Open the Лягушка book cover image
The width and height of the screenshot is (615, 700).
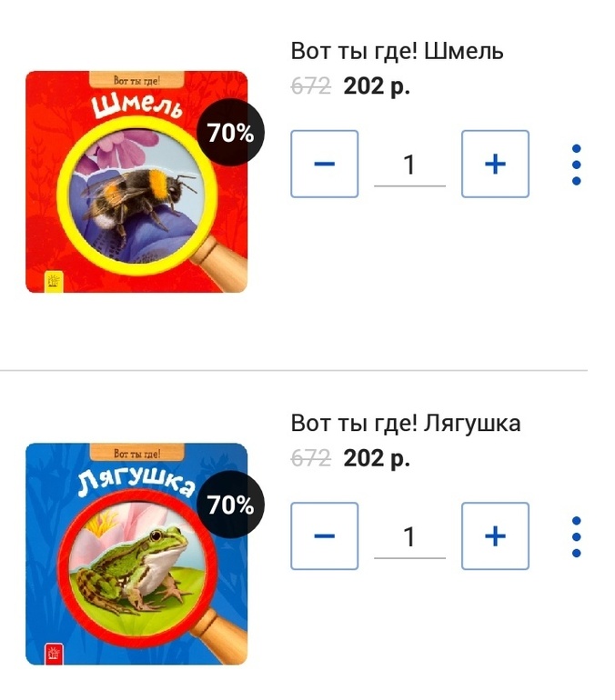(136, 554)
